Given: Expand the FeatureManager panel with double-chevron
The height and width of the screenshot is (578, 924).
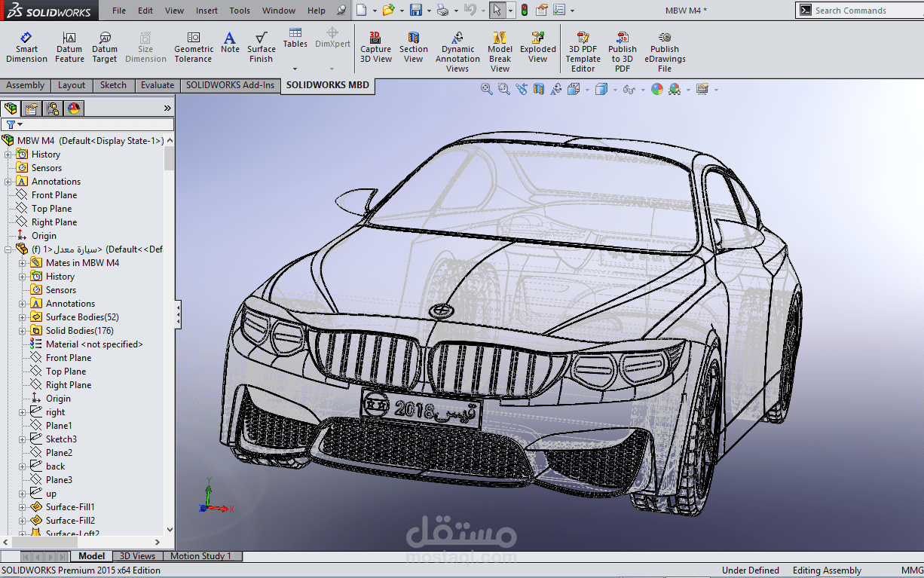Looking at the screenshot, I should tap(167, 109).
